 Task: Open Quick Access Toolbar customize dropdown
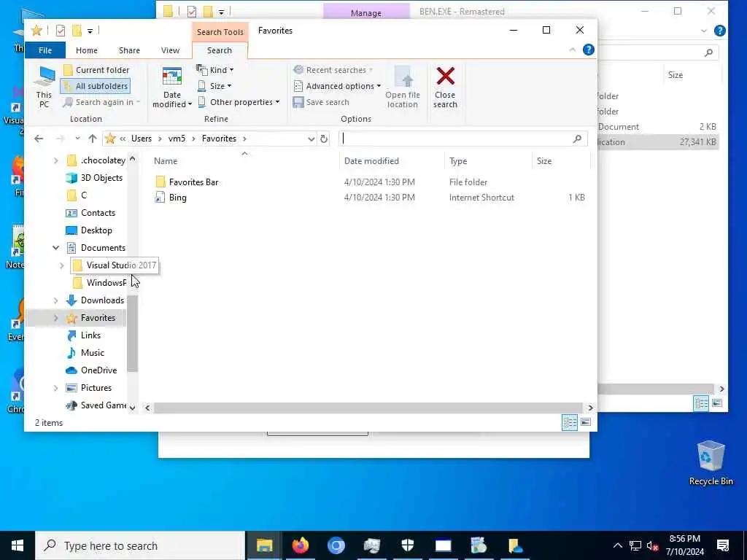[x=90, y=31]
